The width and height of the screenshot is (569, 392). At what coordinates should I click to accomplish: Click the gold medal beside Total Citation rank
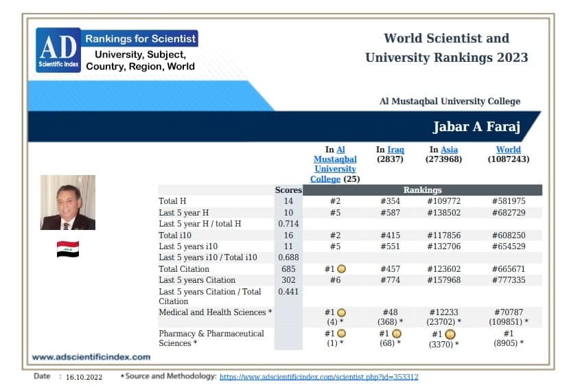point(342,269)
